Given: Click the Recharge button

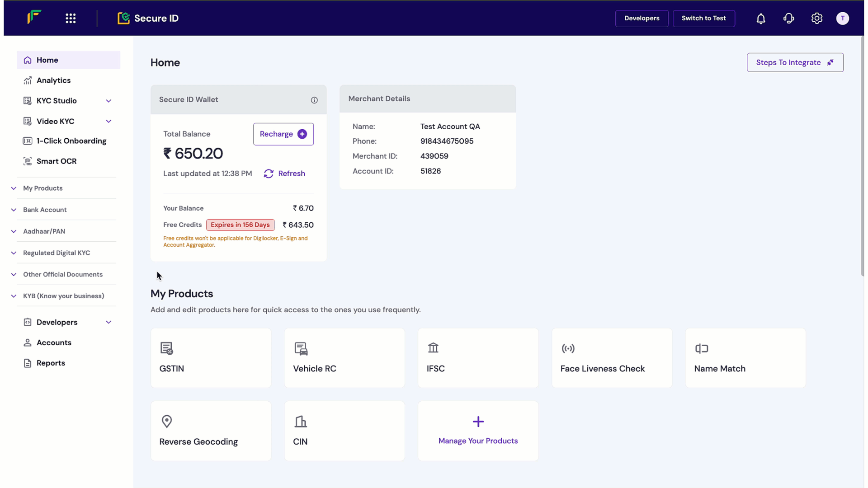Looking at the screenshot, I should (283, 134).
